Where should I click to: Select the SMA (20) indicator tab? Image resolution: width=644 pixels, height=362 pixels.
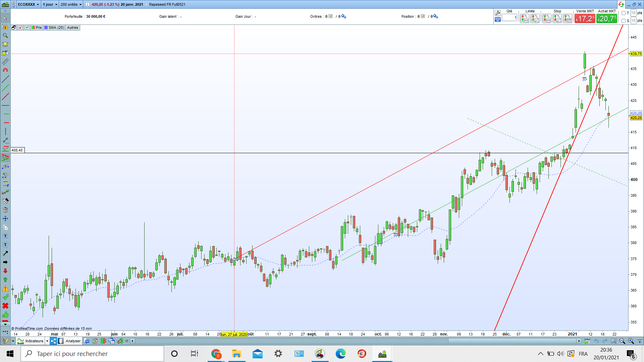tap(54, 27)
